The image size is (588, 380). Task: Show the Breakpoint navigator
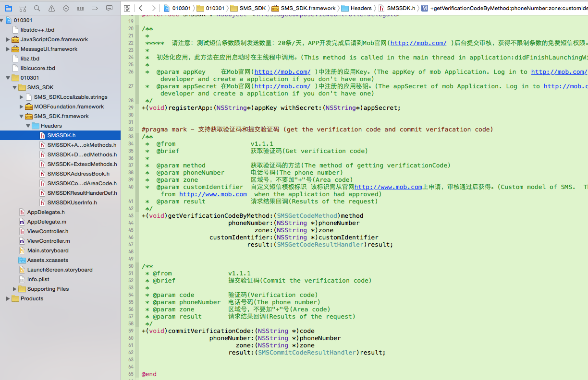95,8
